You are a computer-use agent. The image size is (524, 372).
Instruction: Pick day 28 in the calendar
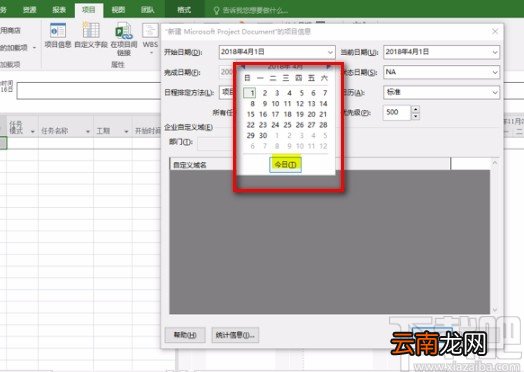coord(323,125)
